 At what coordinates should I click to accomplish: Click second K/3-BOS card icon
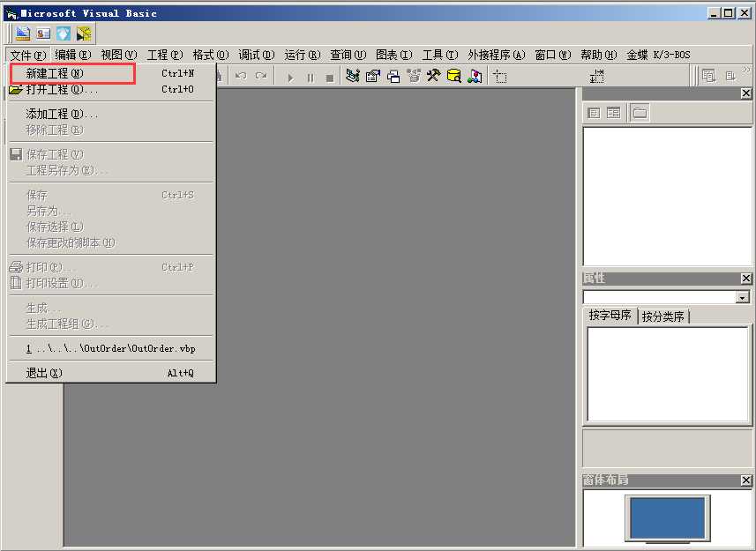43,34
